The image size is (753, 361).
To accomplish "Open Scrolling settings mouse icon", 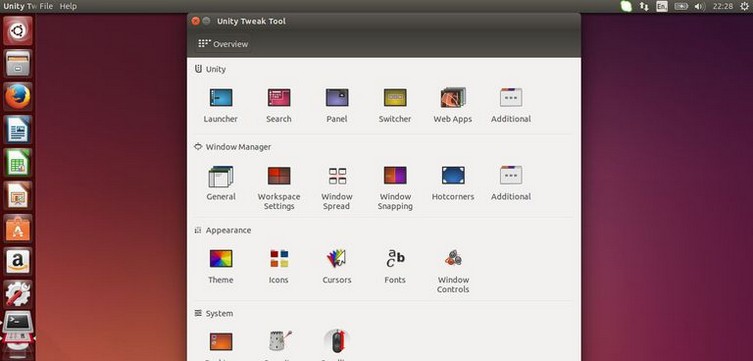I will coord(336,342).
